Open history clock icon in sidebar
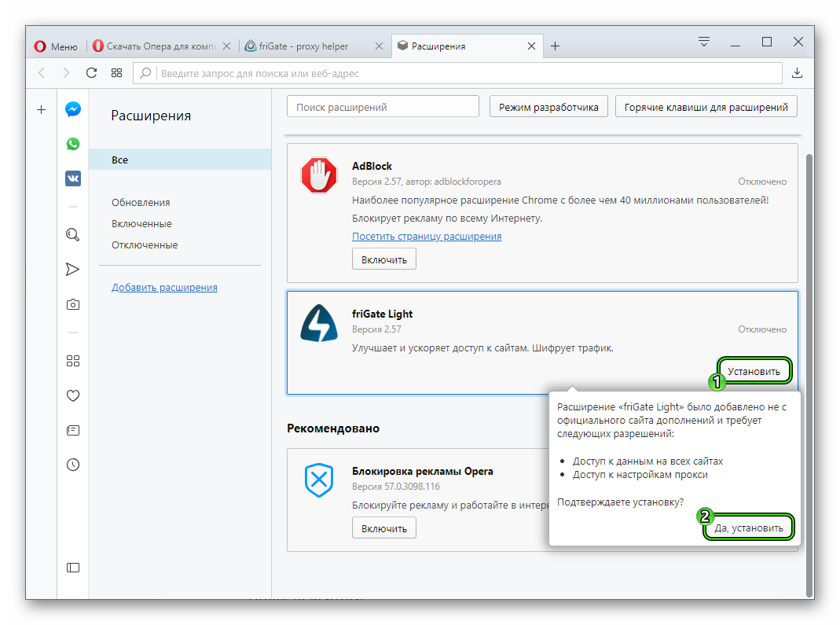This screenshot has width=840, height=625. 73,465
